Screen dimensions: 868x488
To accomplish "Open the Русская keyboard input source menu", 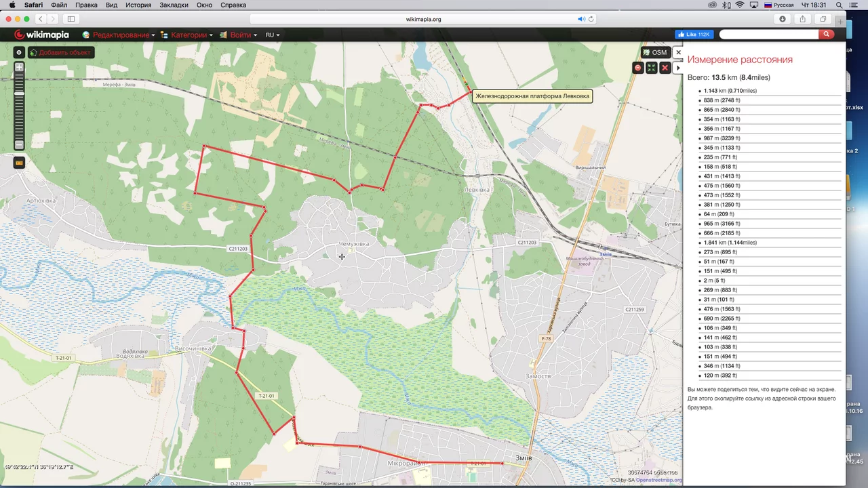I will pos(778,5).
